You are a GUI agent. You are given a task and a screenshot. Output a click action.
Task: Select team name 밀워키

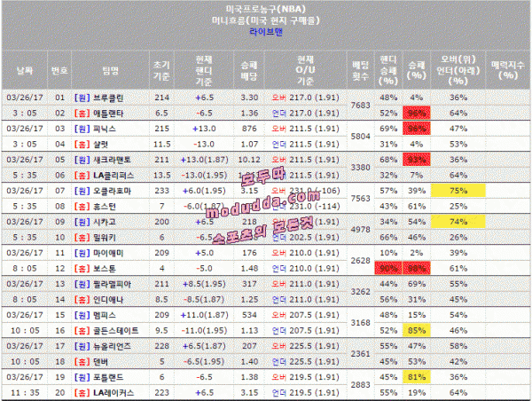pos(105,238)
